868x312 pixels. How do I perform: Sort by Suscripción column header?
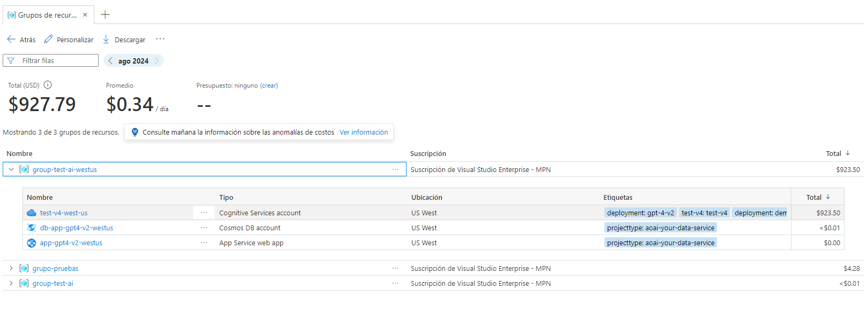pyautogui.click(x=428, y=153)
